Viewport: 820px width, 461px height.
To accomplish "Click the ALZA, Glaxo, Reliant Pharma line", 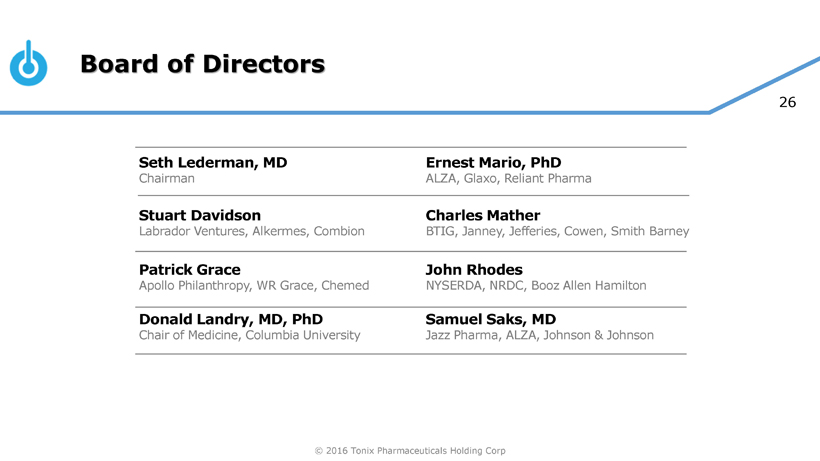I will (x=508, y=179).
